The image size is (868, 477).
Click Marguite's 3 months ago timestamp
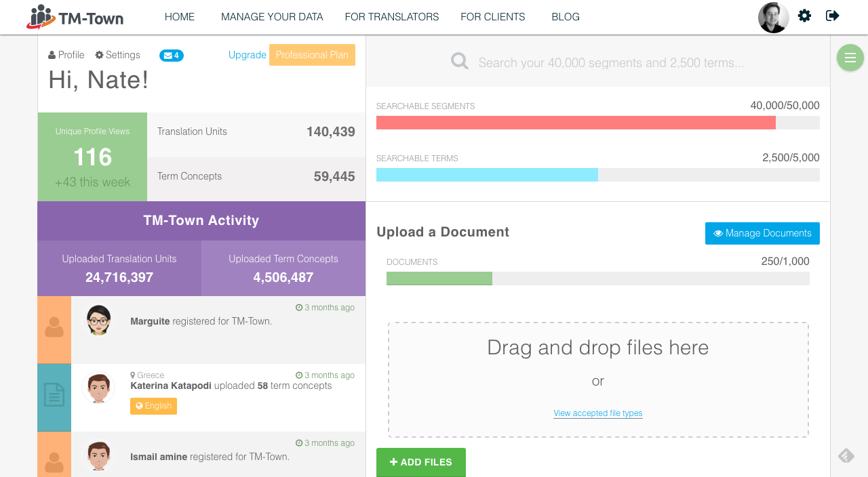coord(325,308)
